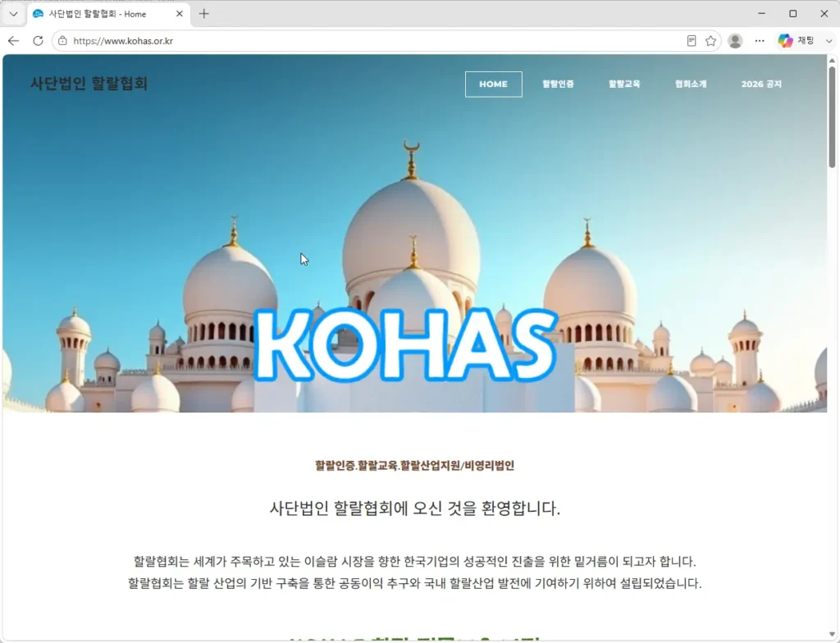Close the 사단법인 할랄협회 tab
Image resolution: width=840 pixels, height=643 pixels.
180,14
